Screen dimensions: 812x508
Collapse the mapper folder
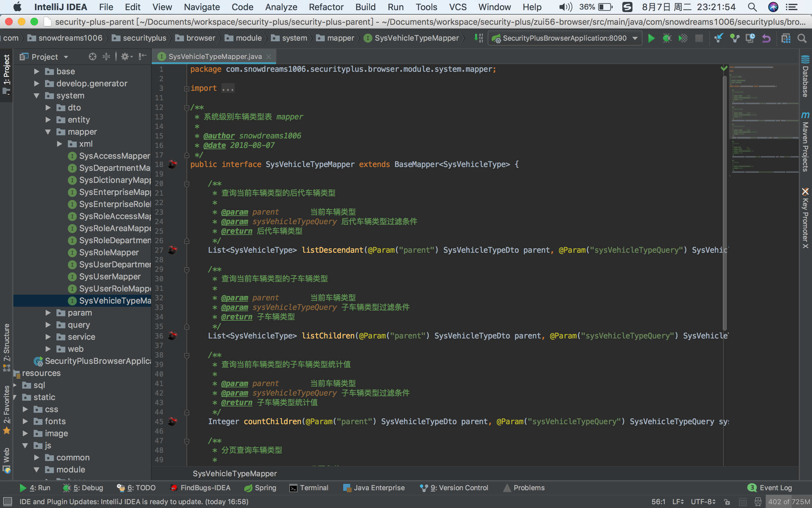[48, 132]
